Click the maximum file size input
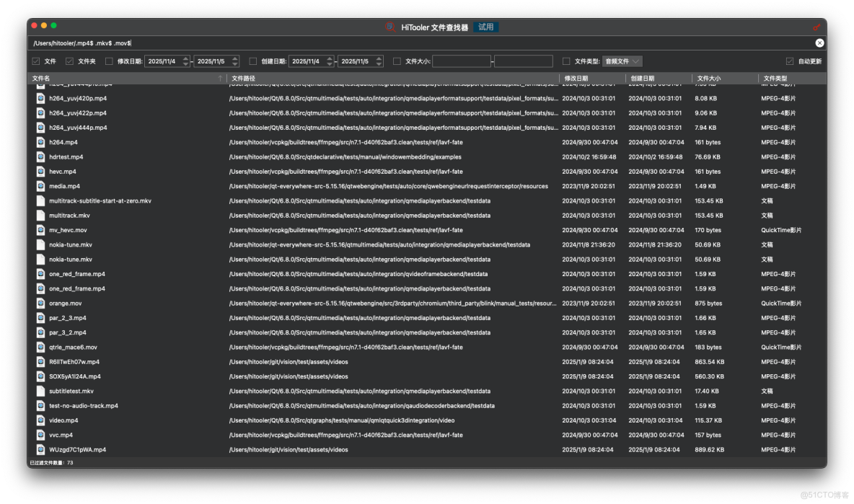 pos(524,61)
